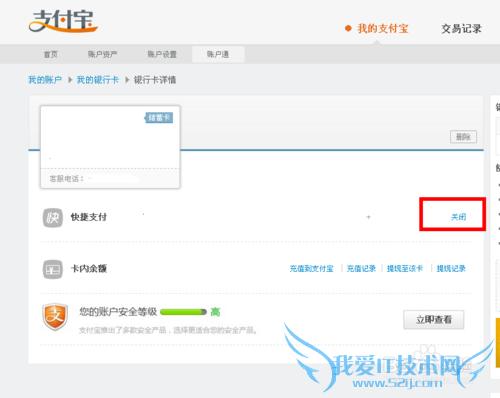Click the Alipay 支付宝 logo
This screenshot has height=398, width=500.
pyautogui.click(x=63, y=21)
